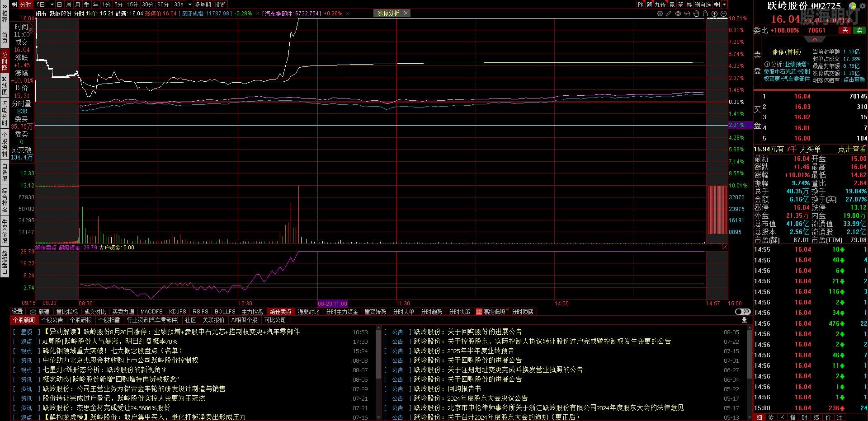Viewport: 868px width, 421px height.
Task: Click the green 卖 sell button
Action: pos(859,30)
